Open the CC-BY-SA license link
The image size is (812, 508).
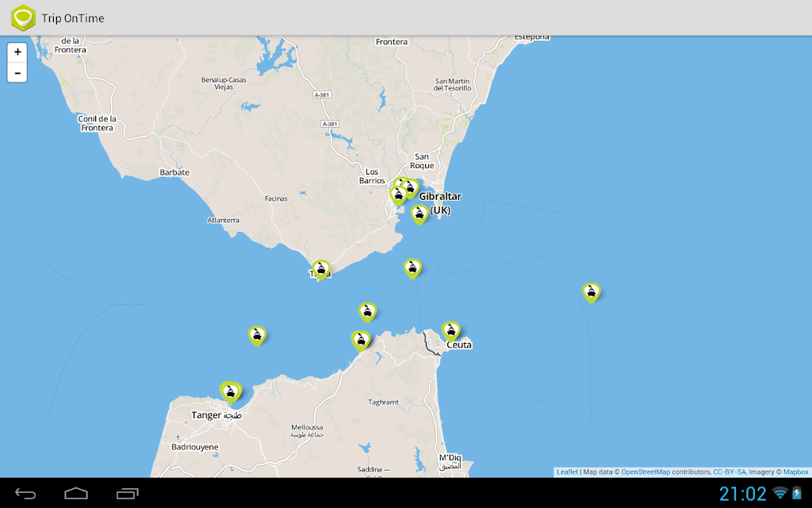(x=730, y=471)
